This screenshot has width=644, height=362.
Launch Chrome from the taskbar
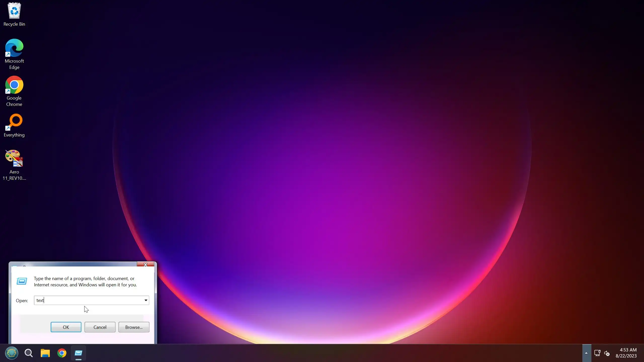click(62, 353)
